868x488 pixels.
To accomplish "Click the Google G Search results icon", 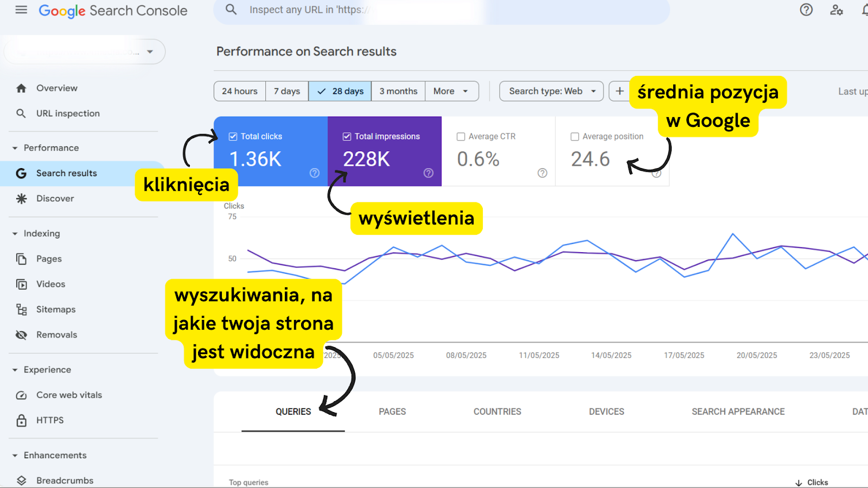I will 21,174.
